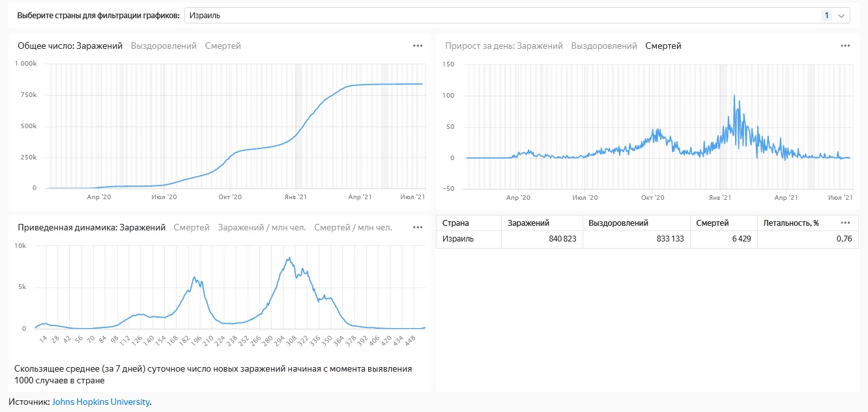Image resolution: width=868 pixels, height=412 pixels.
Task: Switch total chart to Смертей tab
Action: (223, 46)
